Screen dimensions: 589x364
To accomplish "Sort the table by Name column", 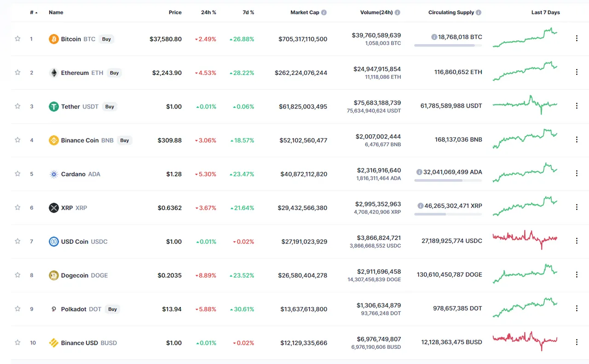I will (x=56, y=12).
